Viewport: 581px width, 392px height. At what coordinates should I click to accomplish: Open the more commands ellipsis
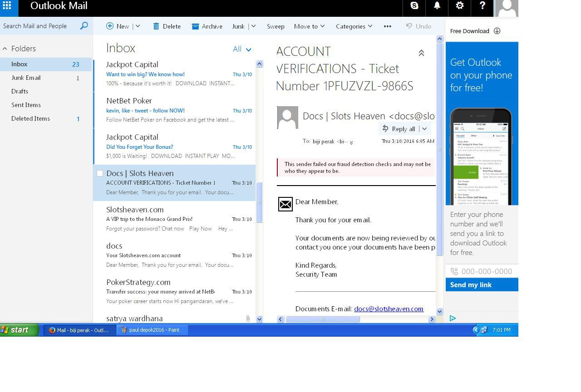(x=388, y=26)
